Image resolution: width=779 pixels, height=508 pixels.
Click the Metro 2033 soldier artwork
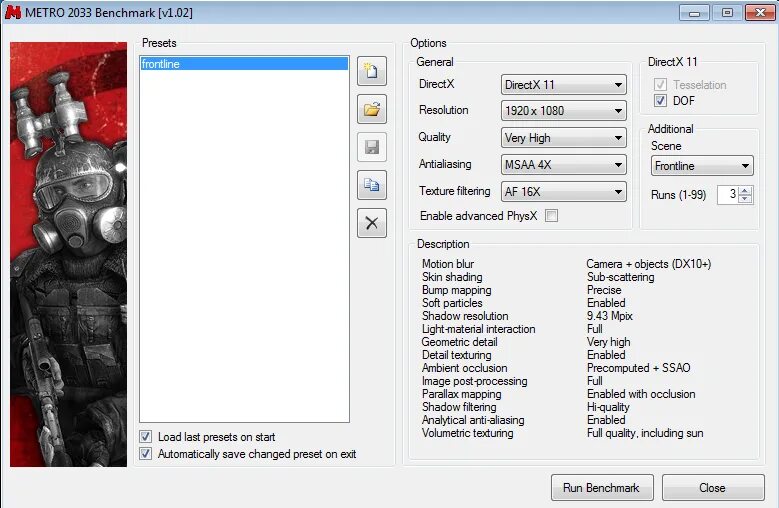coord(69,254)
